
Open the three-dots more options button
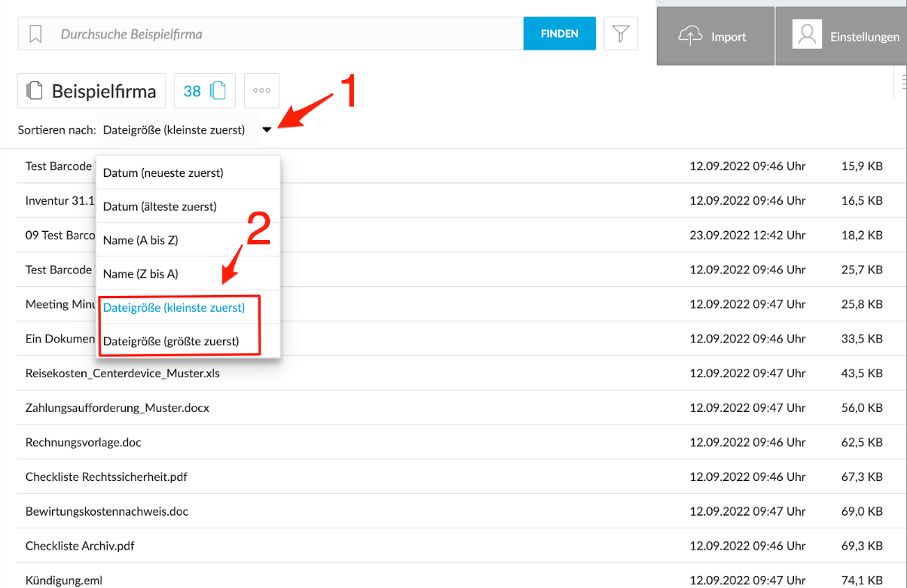point(262,91)
